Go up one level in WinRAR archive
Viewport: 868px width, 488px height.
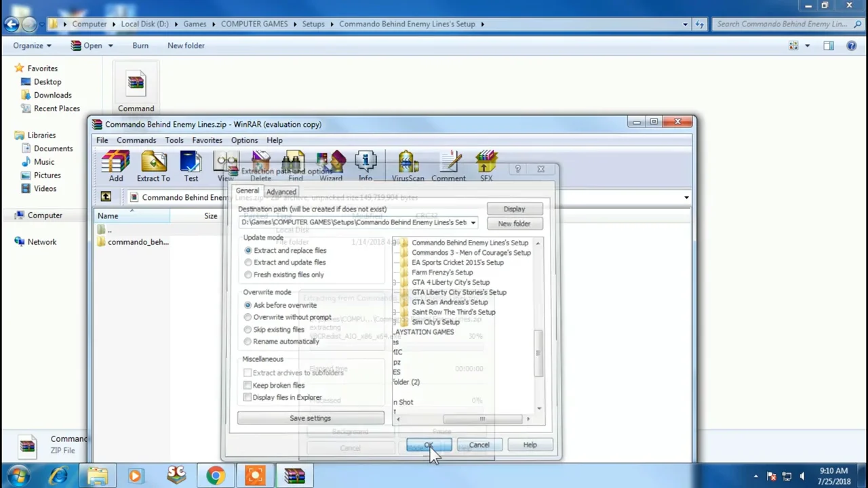tap(106, 197)
